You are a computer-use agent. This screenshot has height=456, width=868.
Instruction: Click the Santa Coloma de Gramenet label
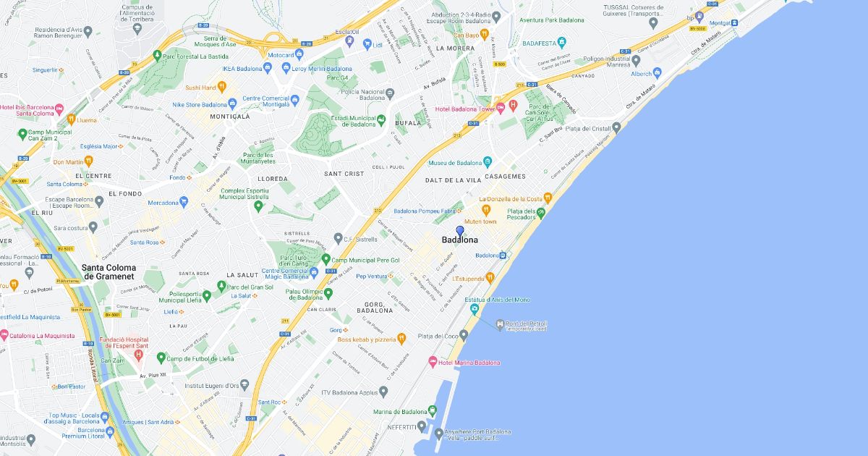coord(109,272)
